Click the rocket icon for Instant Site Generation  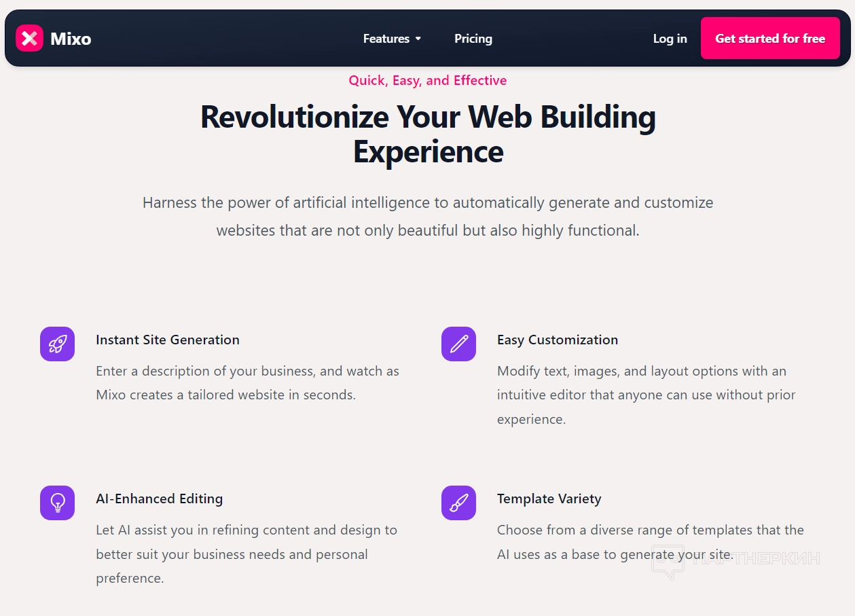pyautogui.click(x=57, y=344)
